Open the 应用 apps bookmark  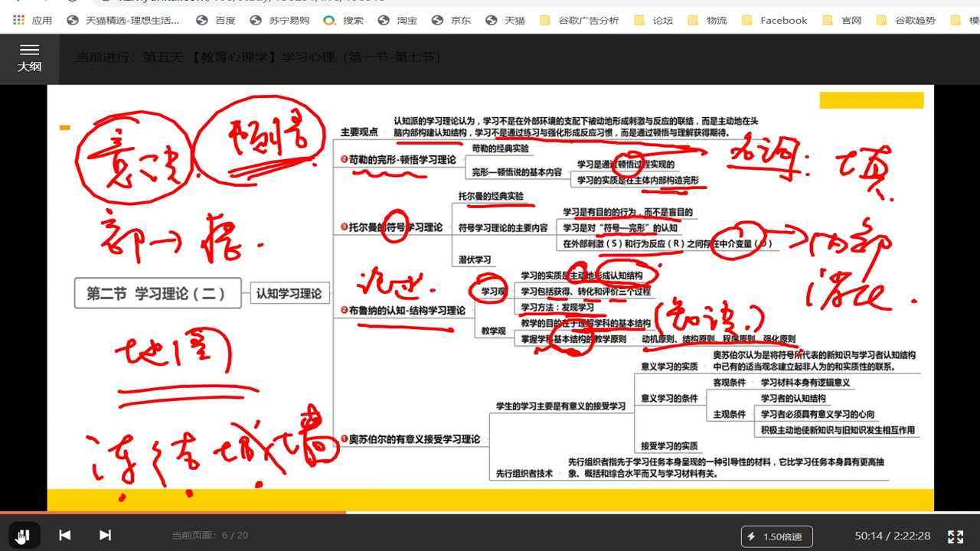[x=33, y=21]
